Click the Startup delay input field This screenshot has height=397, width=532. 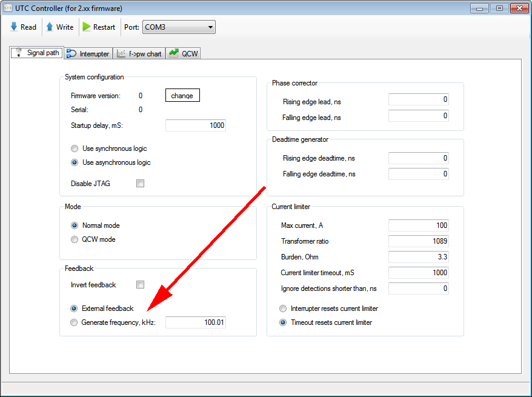tap(195, 125)
